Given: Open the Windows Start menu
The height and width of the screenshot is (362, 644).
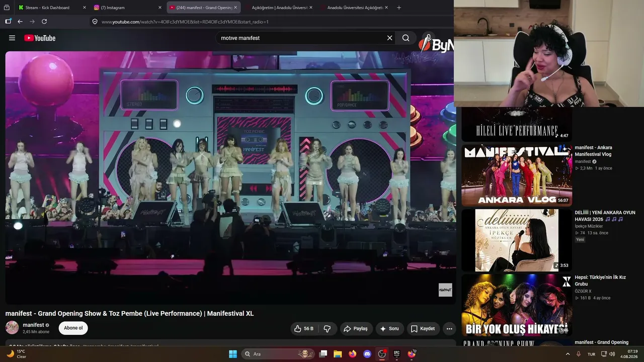Looking at the screenshot, I should [x=233, y=354].
